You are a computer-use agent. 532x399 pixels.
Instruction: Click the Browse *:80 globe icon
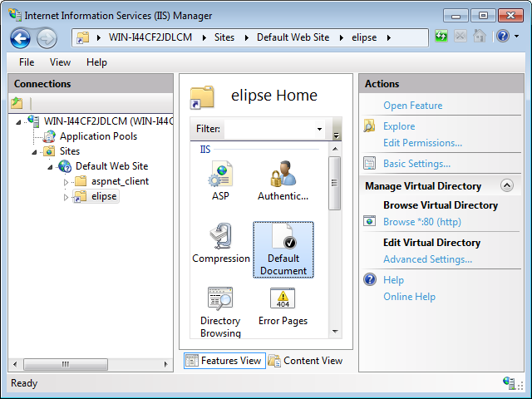pos(369,221)
